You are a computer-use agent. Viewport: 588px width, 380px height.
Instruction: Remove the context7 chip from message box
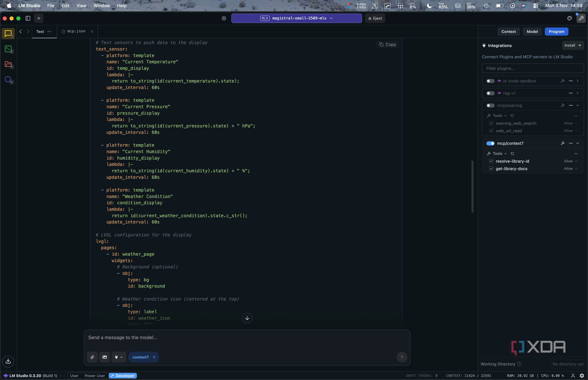[154, 357]
